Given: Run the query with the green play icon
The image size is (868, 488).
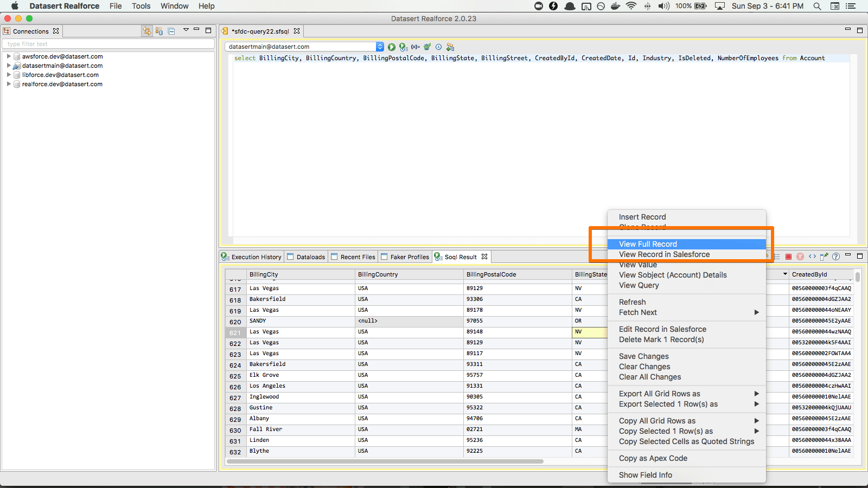Looking at the screenshot, I should [391, 47].
